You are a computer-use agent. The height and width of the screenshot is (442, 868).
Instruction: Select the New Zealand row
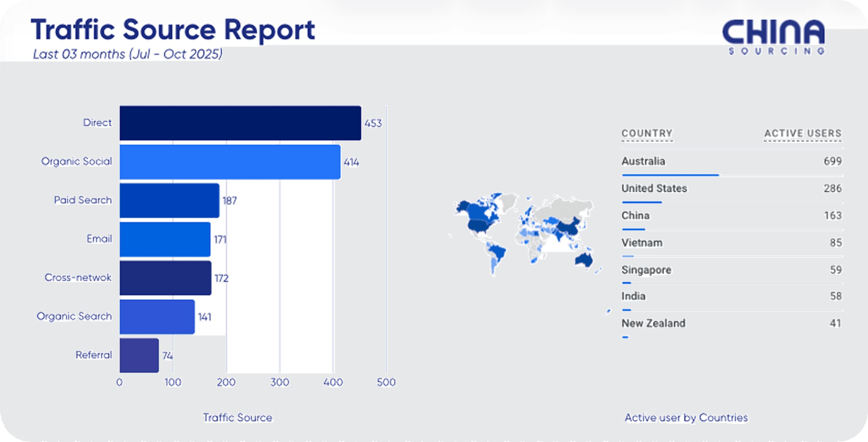coord(653,324)
